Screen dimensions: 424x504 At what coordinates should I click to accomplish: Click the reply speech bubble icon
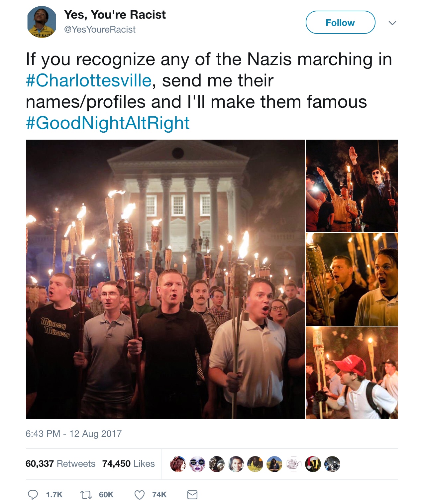pyautogui.click(x=33, y=495)
